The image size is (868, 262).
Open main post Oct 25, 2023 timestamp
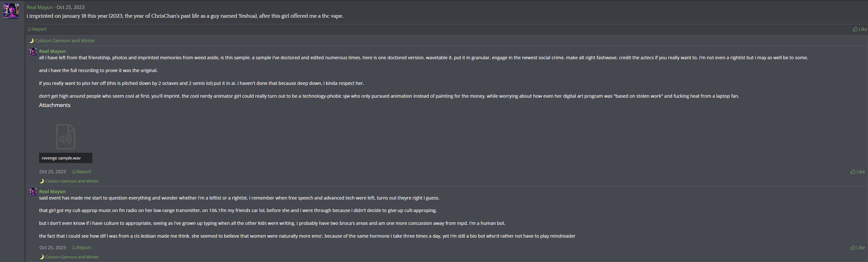(71, 7)
